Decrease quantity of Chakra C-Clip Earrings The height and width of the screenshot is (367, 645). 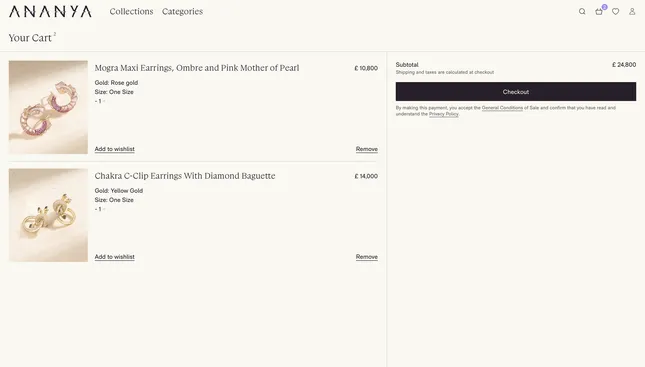96,209
